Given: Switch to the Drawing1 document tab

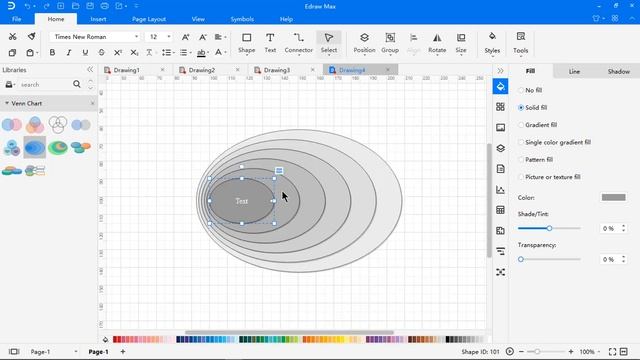Looking at the screenshot, I should tap(127, 70).
